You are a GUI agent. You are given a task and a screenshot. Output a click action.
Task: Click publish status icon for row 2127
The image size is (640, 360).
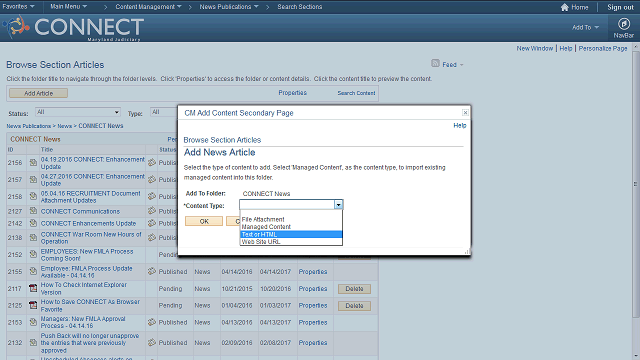pyautogui.click(x=152, y=211)
